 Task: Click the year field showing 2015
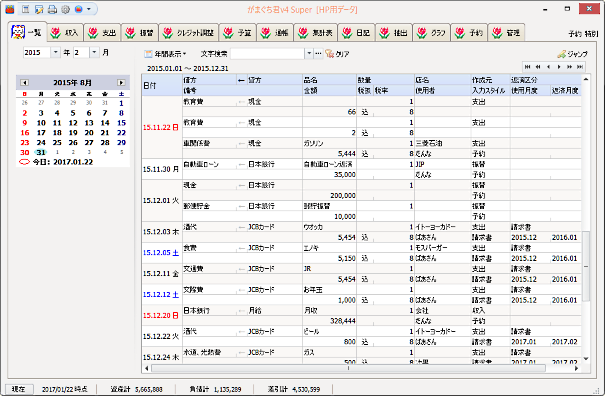tap(37, 52)
